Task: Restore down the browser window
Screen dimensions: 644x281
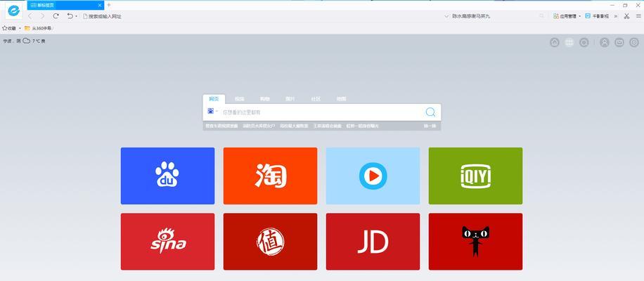Action: 625,6
